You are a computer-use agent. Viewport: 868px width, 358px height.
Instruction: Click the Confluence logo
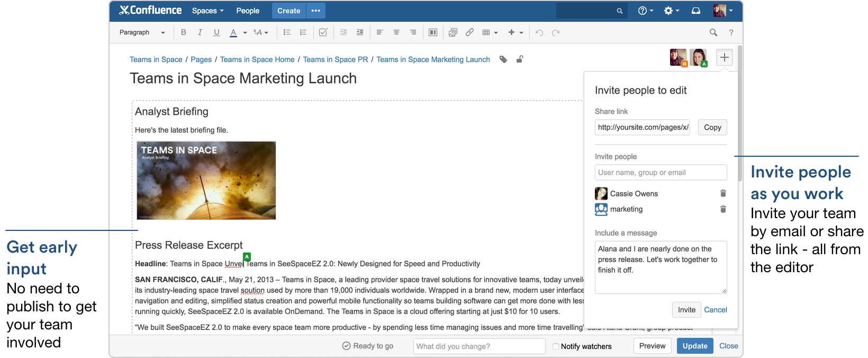pyautogui.click(x=150, y=10)
